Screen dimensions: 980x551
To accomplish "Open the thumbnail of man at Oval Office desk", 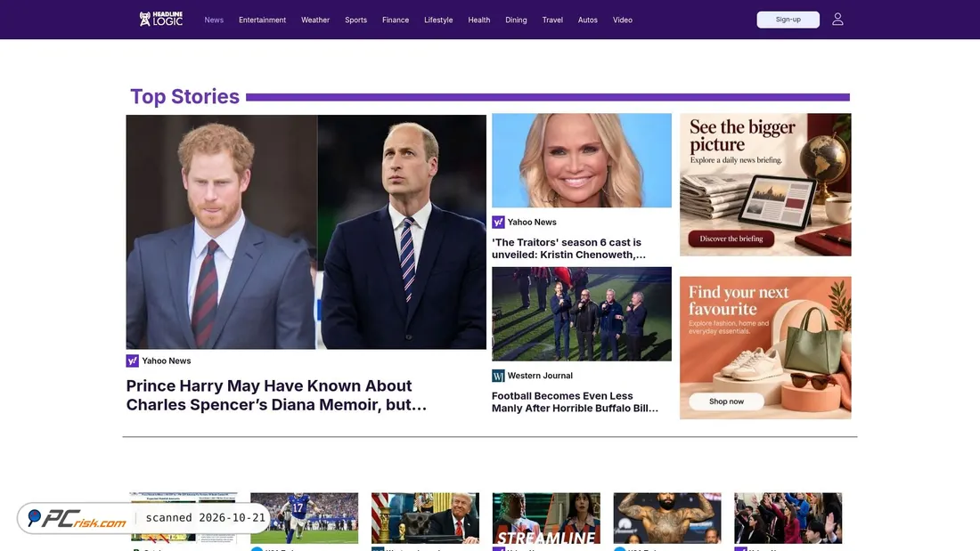I will [425, 518].
